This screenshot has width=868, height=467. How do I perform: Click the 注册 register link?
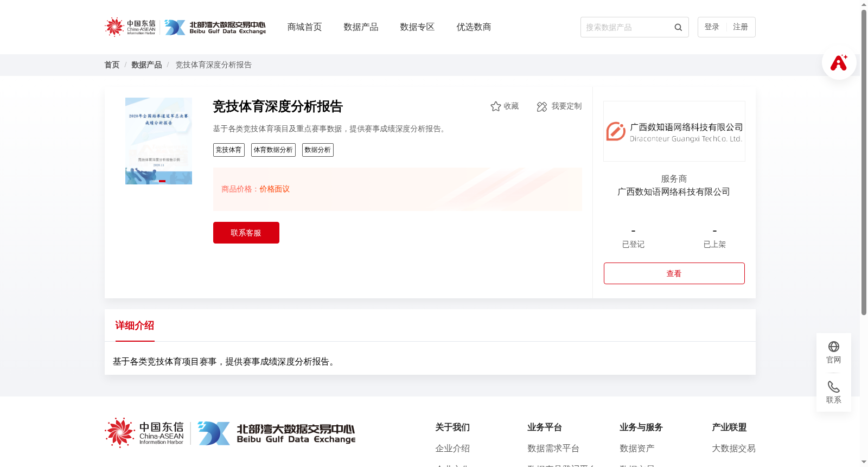tap(741, 27)
